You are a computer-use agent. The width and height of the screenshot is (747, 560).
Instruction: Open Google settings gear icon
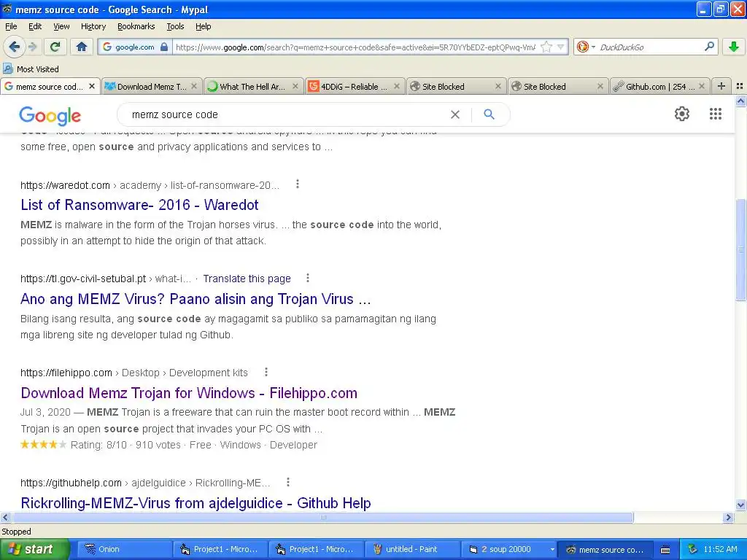coord(682,114)
